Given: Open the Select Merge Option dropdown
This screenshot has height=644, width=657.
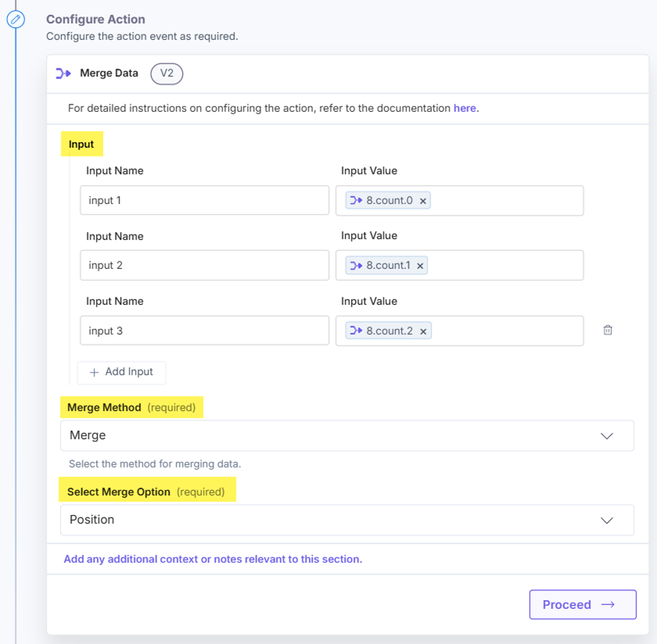Looking at the screenshot, I should (347, 520).
